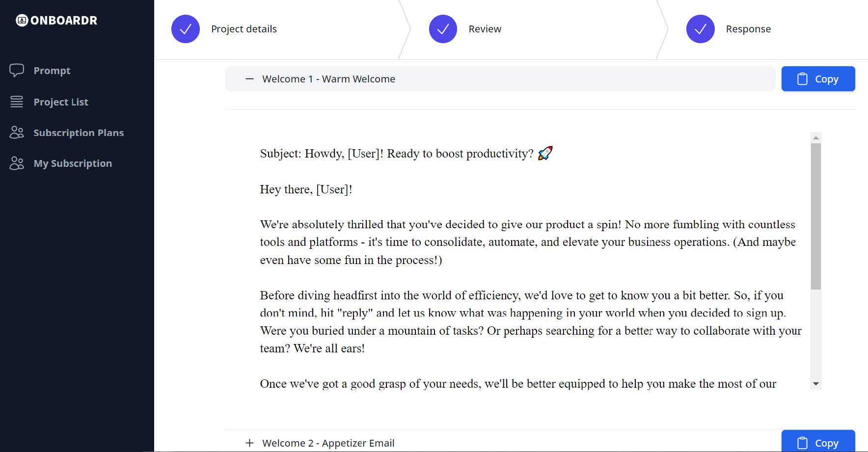Click the Project List lines icon
Image resolution: width=868 pixels, height=452 pixels.
click(x=17, y=102)
